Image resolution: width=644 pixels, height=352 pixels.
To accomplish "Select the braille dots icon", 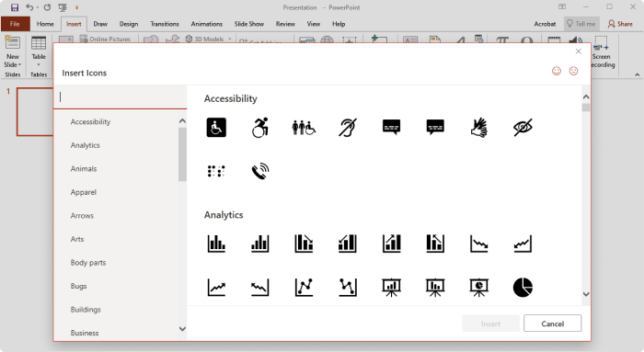I will [x=216, y=171].
